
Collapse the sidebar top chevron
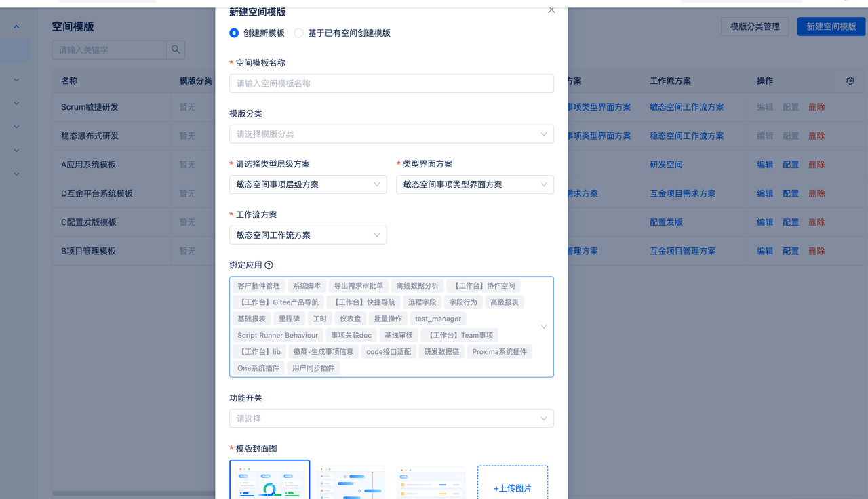[16, 27]
